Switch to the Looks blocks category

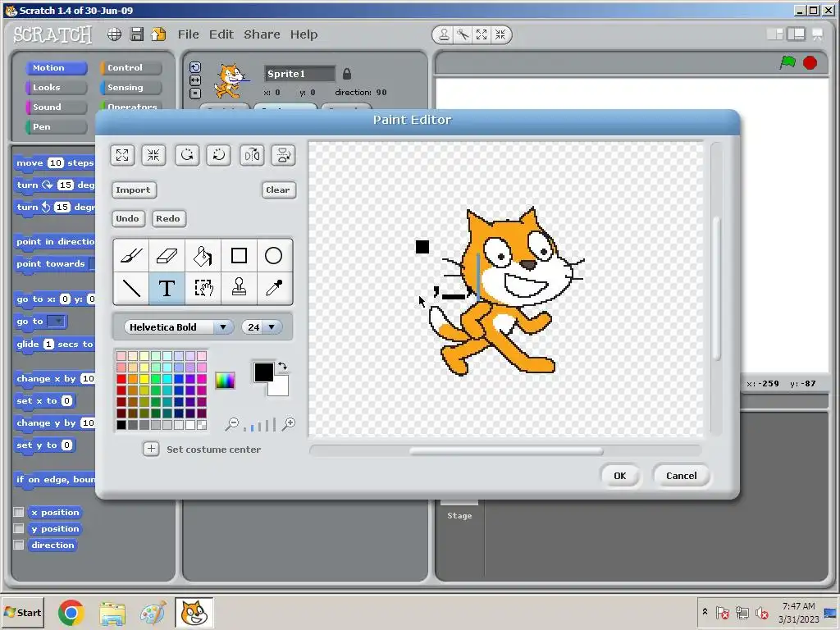[x=57, y=87]
